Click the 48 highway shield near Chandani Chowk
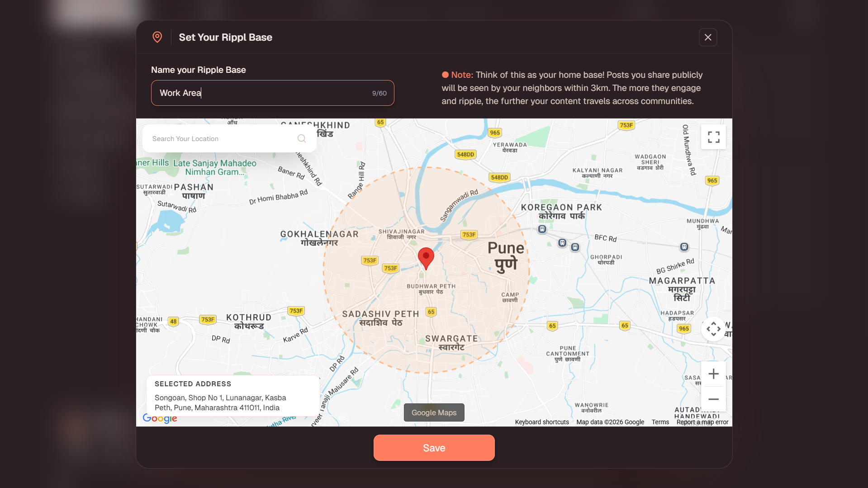Viewport: 868px width, 488px height. 173,322
